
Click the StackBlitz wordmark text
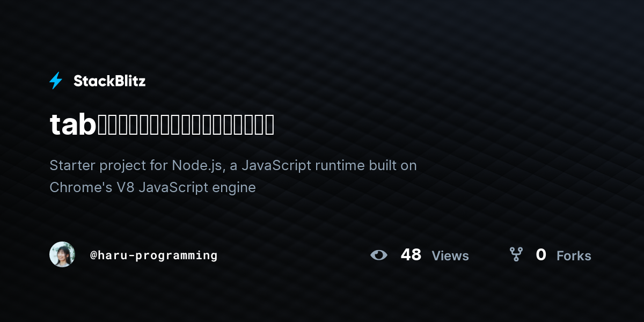coord(109,81)
